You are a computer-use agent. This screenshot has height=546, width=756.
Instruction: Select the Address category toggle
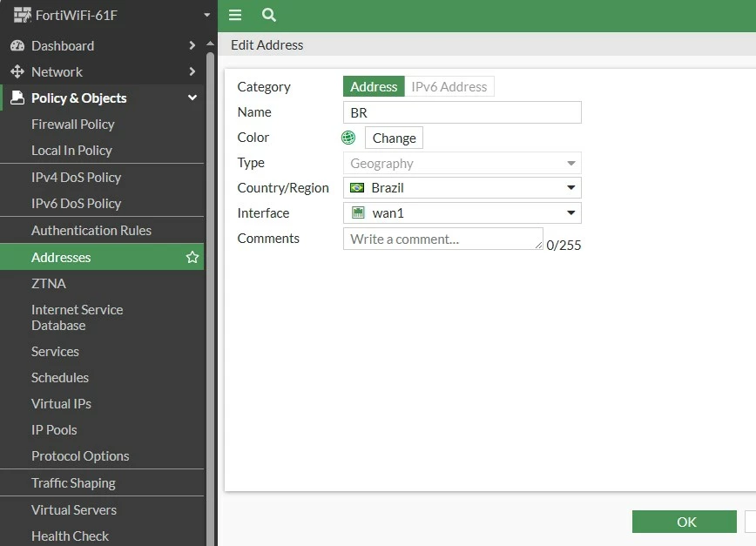(374, 87)
